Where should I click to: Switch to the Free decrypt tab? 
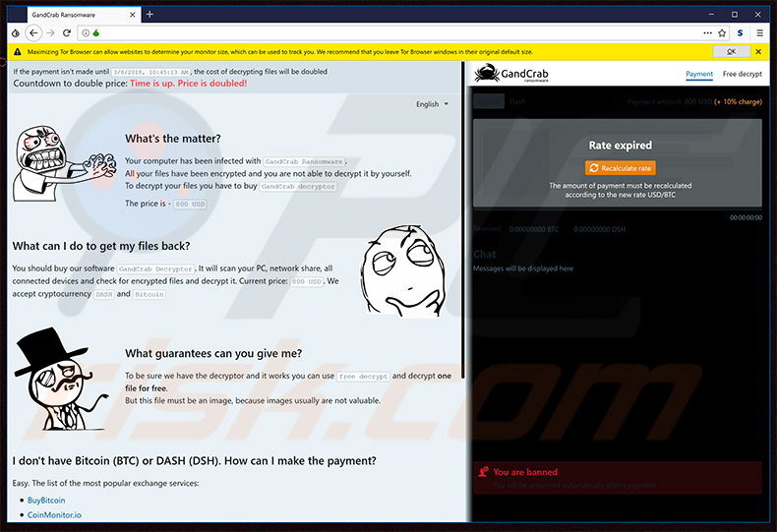click(742, 74)
